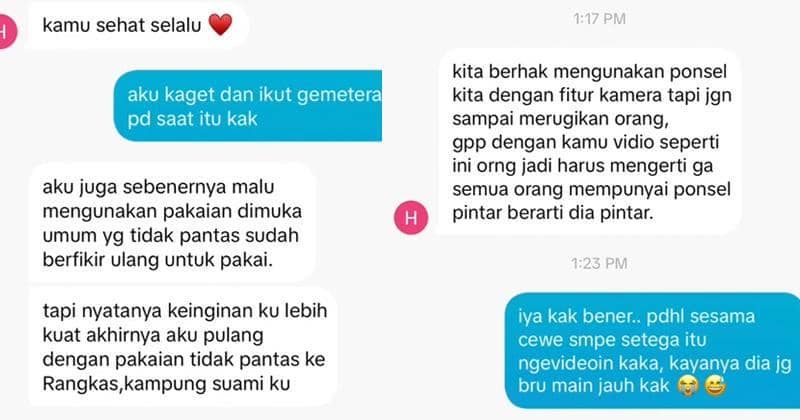800x420 pixels.
Task: Click the crying face emoji
Action: [x=688, y=386]
